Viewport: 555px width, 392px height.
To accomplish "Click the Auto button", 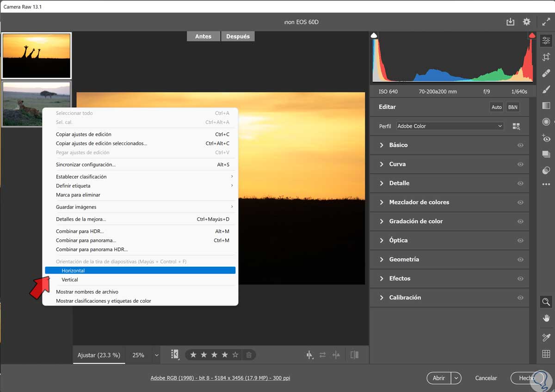I will [496, 107].
